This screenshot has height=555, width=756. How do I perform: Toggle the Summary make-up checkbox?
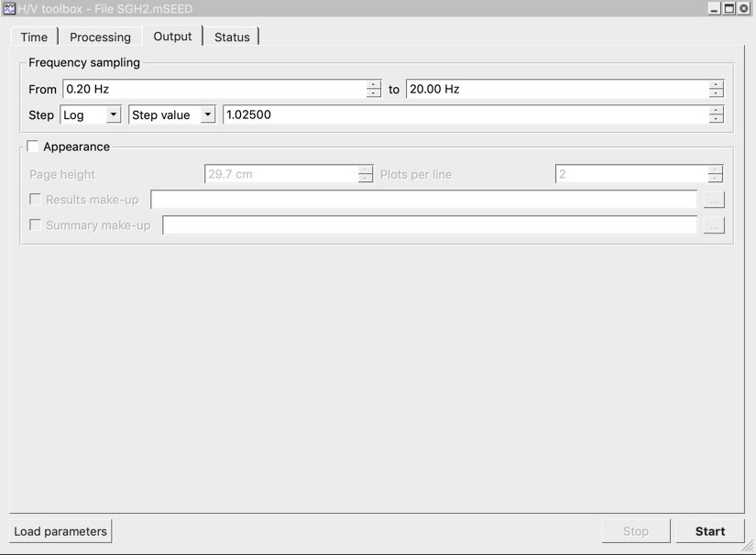coord(36,225)
